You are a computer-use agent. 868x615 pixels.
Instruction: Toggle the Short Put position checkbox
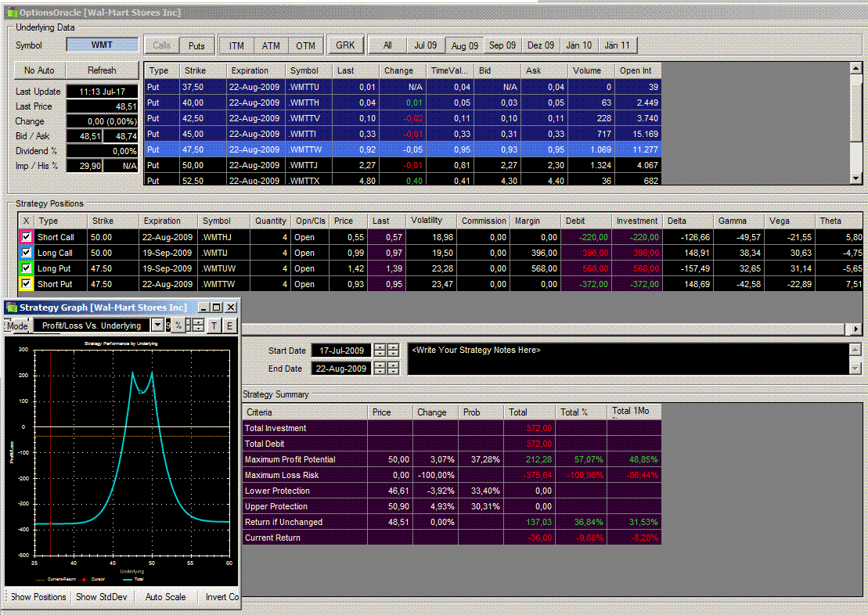(27, 284)
